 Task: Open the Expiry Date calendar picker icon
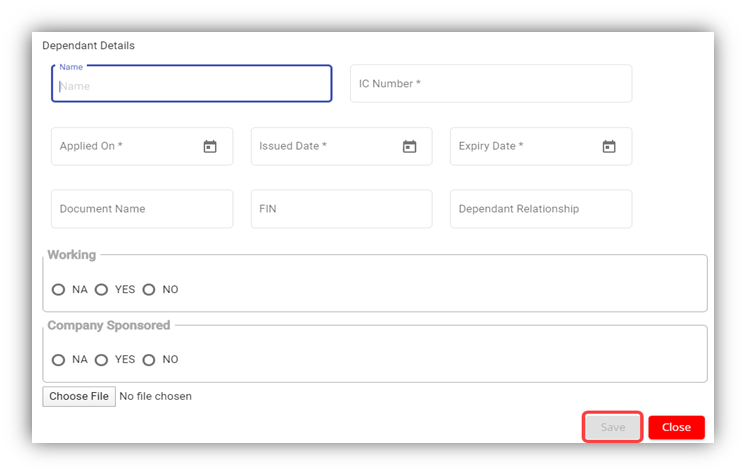pyautogui.click(x=609, y=147)
